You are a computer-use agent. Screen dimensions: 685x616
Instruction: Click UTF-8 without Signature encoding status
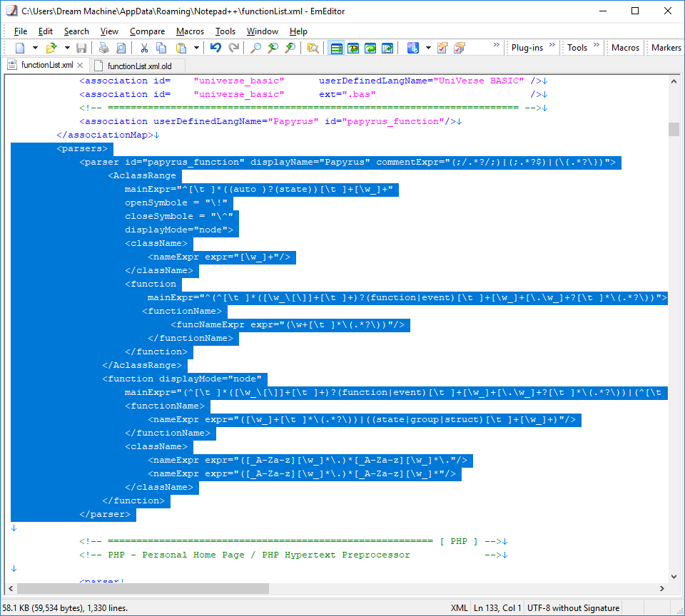(573, 608)
